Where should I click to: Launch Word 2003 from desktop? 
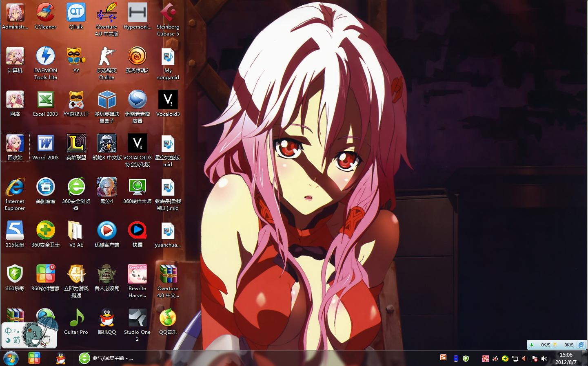point(46,147)
